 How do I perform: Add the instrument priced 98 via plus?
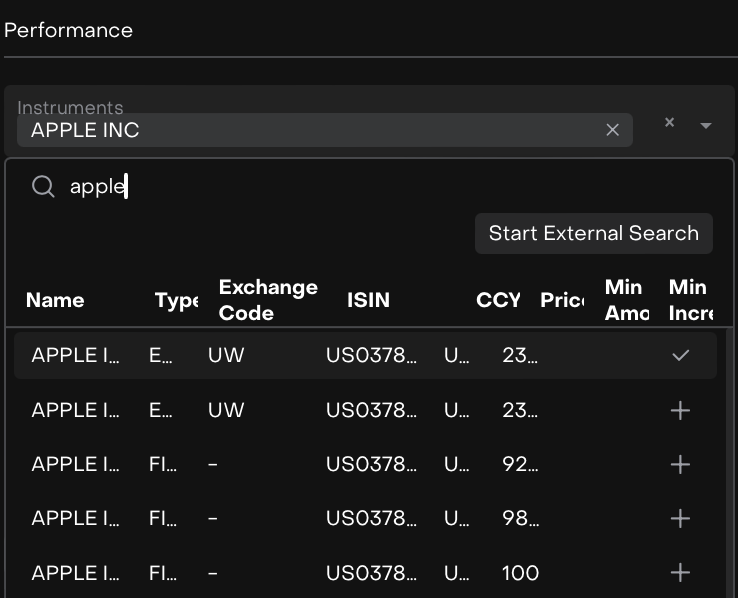pos(680,519)
